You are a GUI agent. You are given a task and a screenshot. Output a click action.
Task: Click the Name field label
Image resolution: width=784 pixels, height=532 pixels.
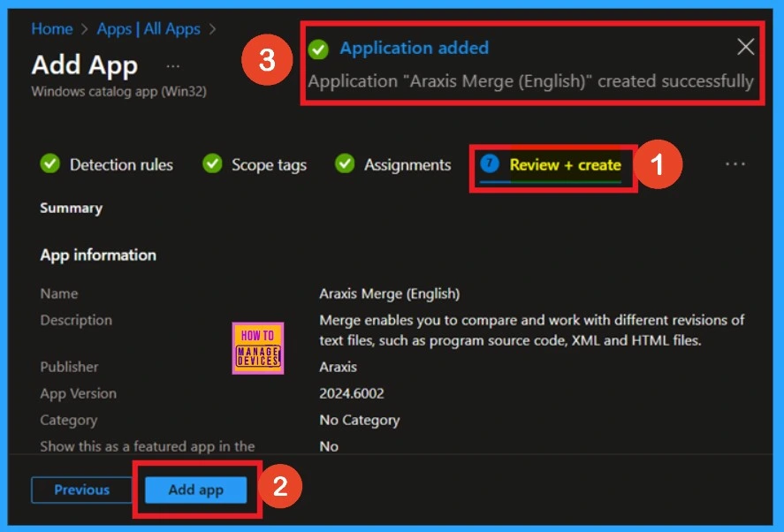[59, 293]
